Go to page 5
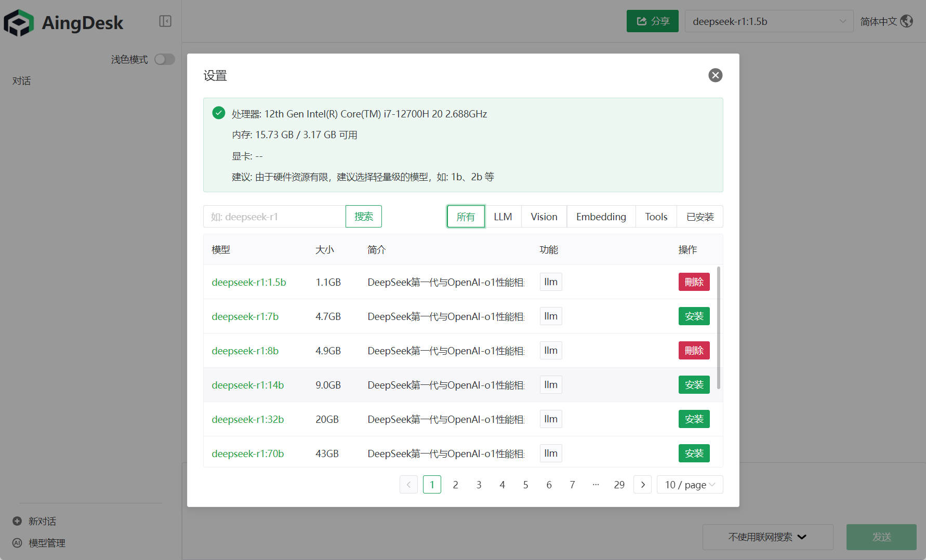The height and width of the screenshot is (560, 926). pos(525,485)
